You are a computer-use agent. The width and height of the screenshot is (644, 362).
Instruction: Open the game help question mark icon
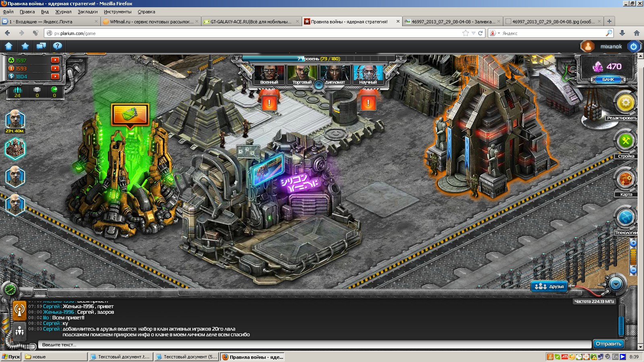tap(57, 46)
